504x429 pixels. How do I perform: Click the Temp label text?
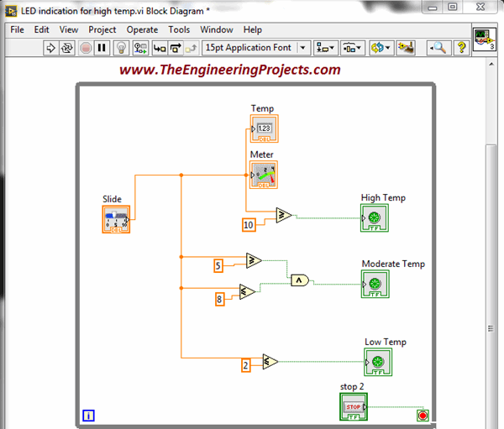pos(262,108)
